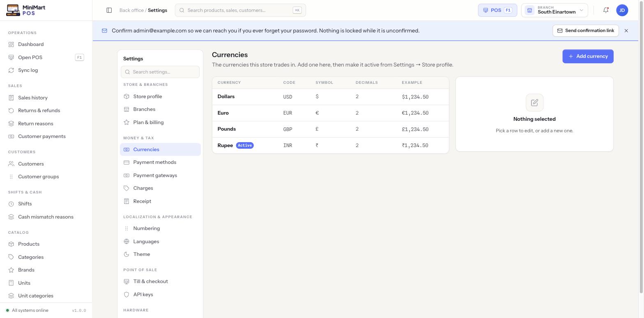Open Branches settings

(160, 109)
